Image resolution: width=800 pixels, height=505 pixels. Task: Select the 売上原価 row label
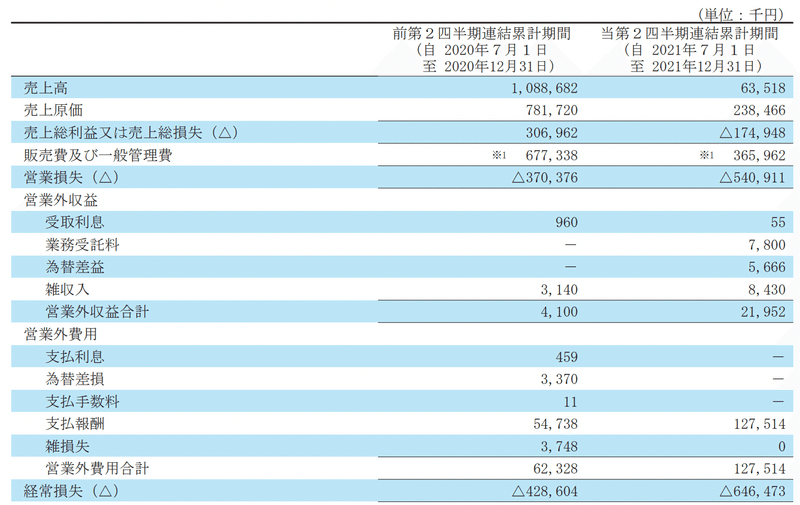click(53, 111)
